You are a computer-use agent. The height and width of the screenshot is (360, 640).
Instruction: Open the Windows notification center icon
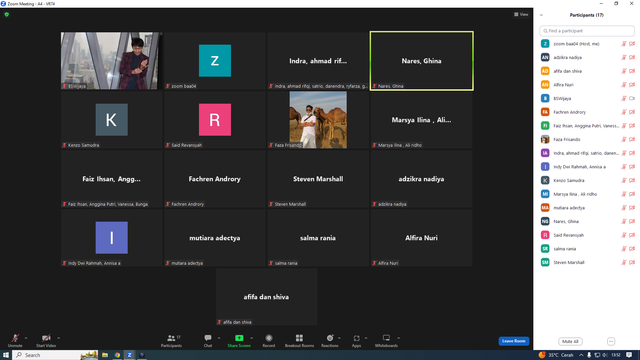[x=629, y=355]
